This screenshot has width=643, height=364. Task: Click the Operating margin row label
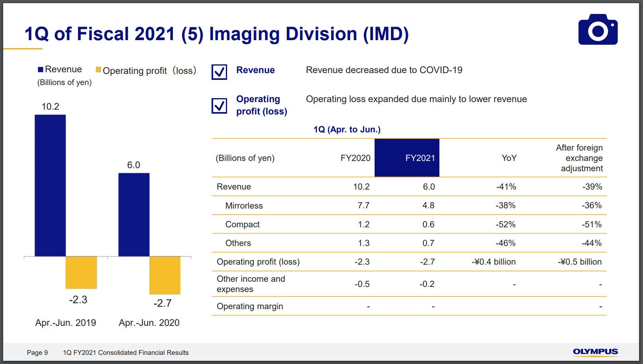[250, 306]
